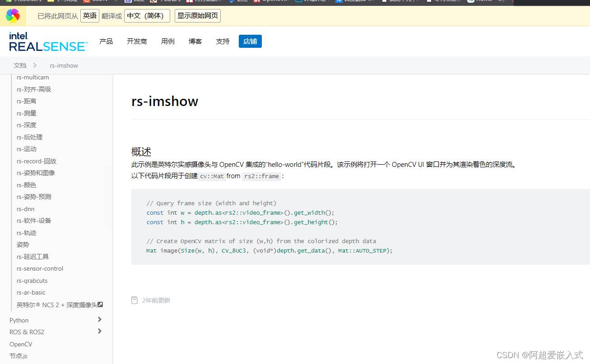Click the rs-imshow page heading
The image size is (590, 364).
[165, 101]
